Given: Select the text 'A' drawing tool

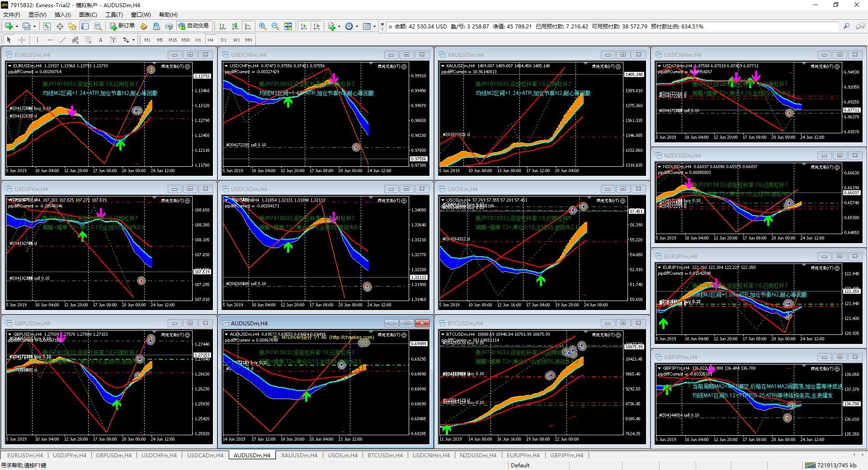Looking at the screenshot, I should point(100,40).
